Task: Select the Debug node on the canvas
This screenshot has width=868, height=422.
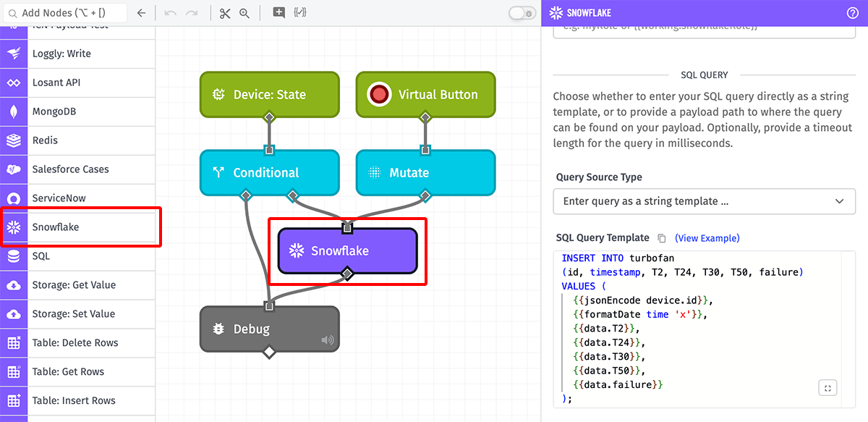Action: coord(269,329)
